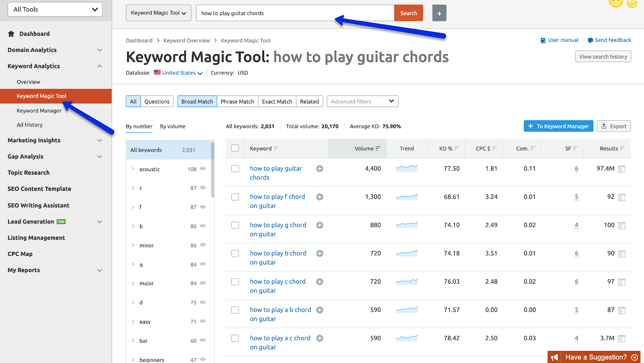Open the All Tools dropdown
This screenshot has height=363, width=644.
point(55,9)
